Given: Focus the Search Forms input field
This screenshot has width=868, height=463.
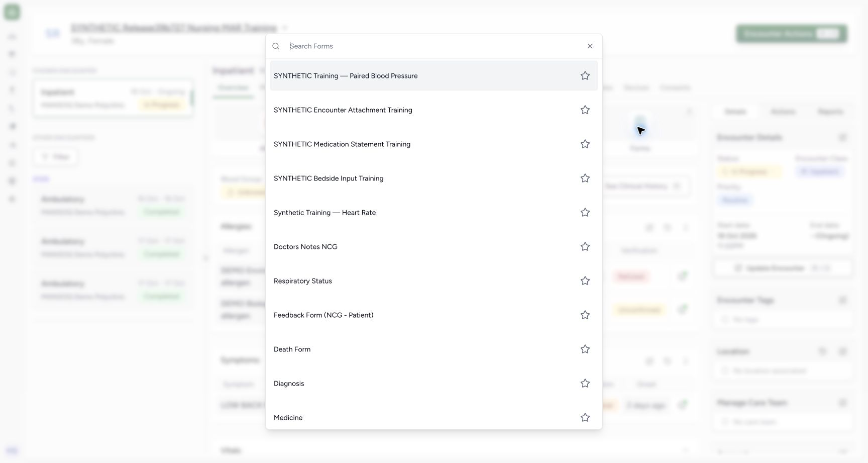Looking at the screenshot, I should pos(435,46).
